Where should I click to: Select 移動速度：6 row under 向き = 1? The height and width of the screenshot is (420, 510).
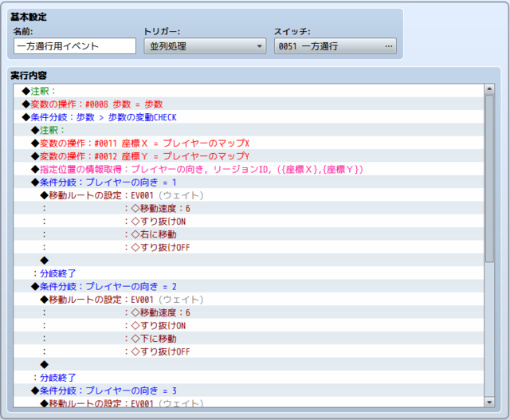pyautogui.click(x=249, y=208)
